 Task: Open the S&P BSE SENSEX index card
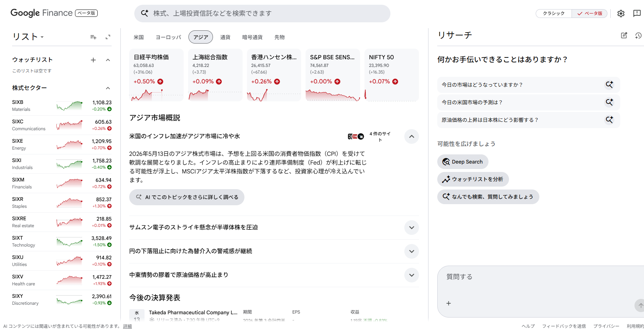(333, 75)
